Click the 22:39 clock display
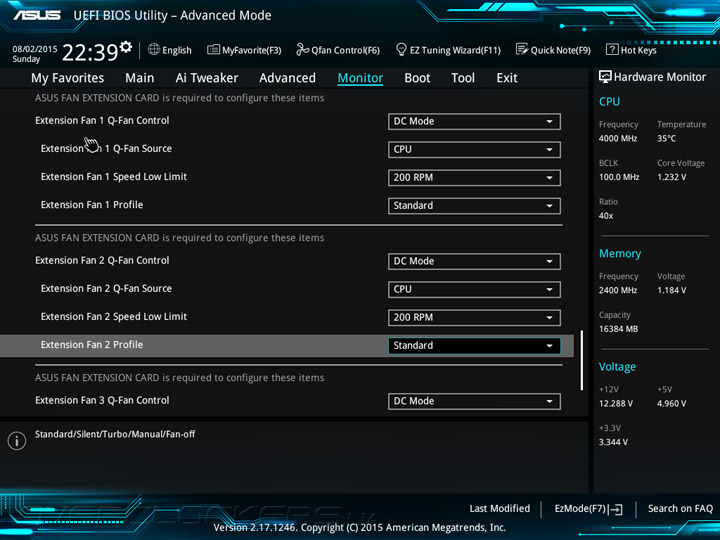The width and height of the screenshot is (720, 540). coord(90,52)
